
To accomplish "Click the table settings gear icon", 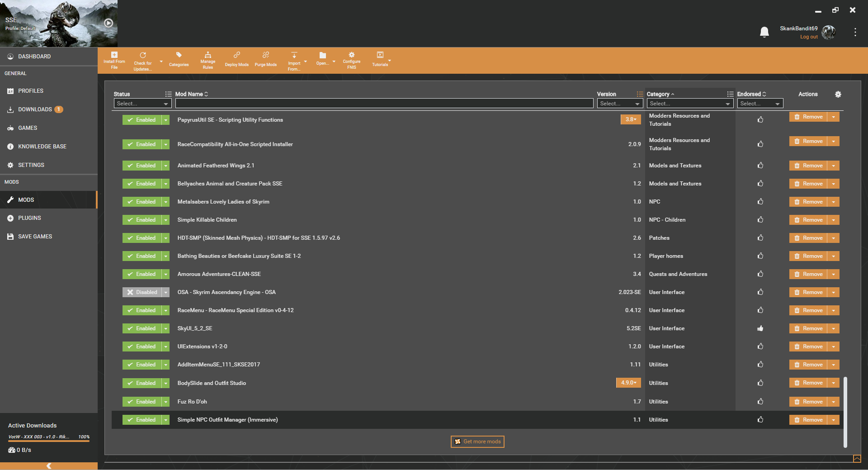I will 838,95.
